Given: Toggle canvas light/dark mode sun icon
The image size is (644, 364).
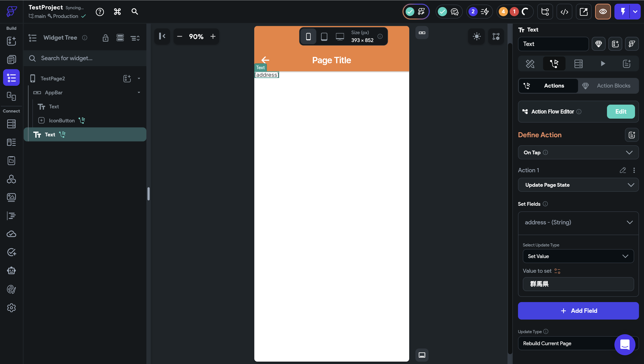Looking at the screenshot, I should coord(476,37).
